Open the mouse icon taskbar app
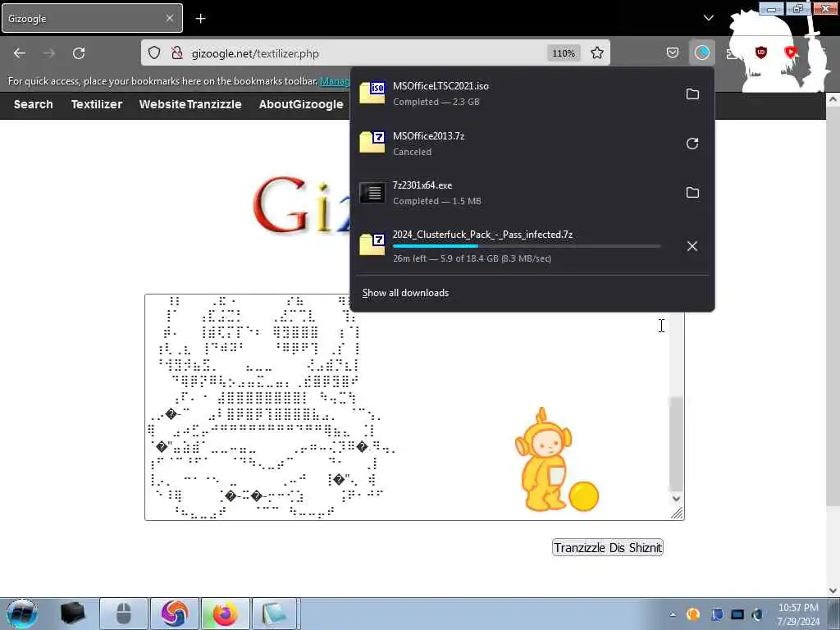840x630 pixels. pyautogui.click(x=124, y=614)
